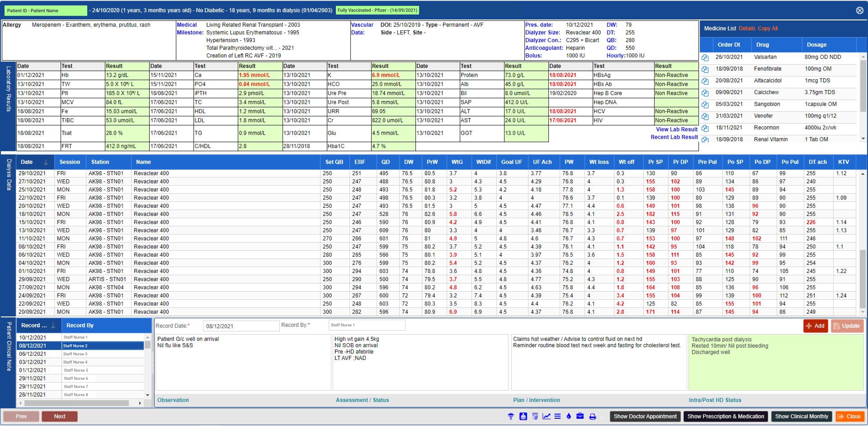Copy the Valsartan medicine row
Image resolution: width=868 pixels, height=426 pixels.
pyautogui.click(x=705, y=58)
